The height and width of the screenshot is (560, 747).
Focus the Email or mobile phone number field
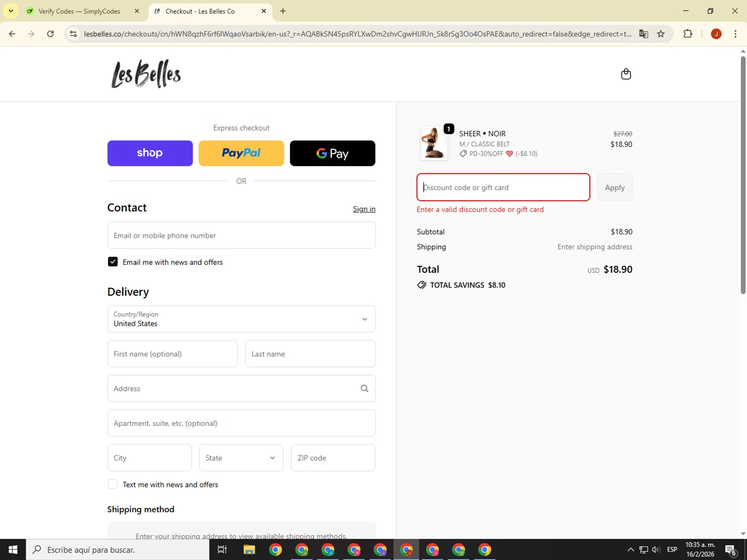(242, 235)
